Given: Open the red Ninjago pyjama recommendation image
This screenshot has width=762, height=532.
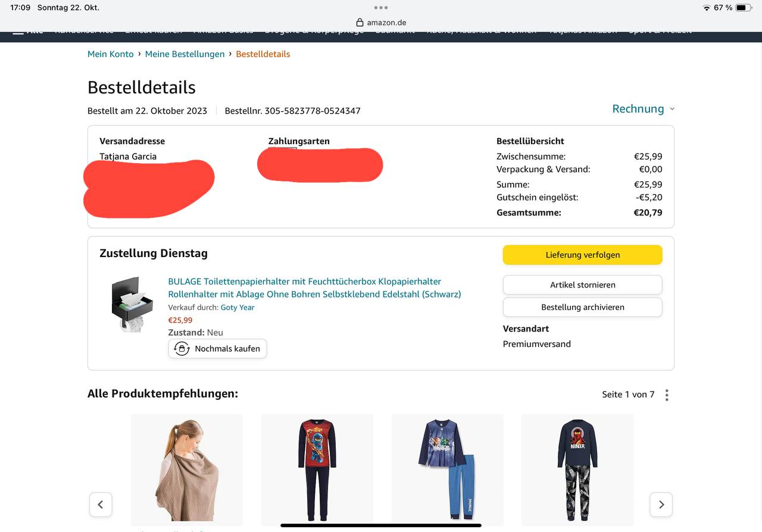Looking at the screenshot, I should (x=317, y=470).
